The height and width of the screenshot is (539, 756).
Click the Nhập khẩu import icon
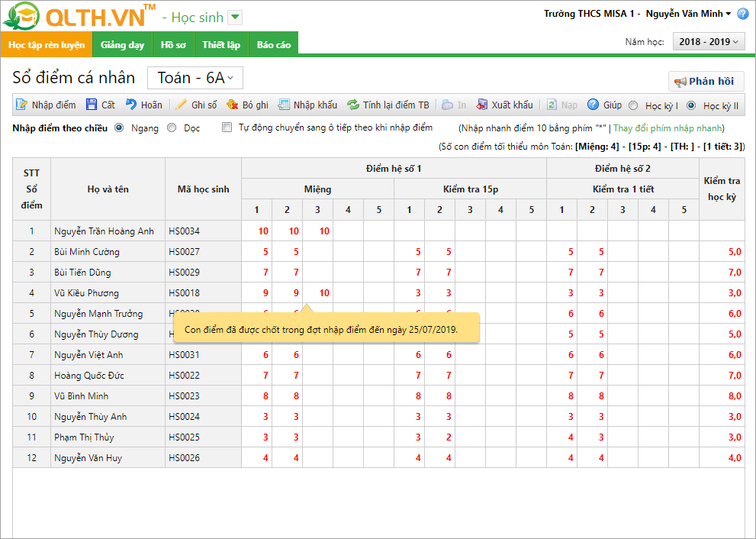tap(284, 105)
